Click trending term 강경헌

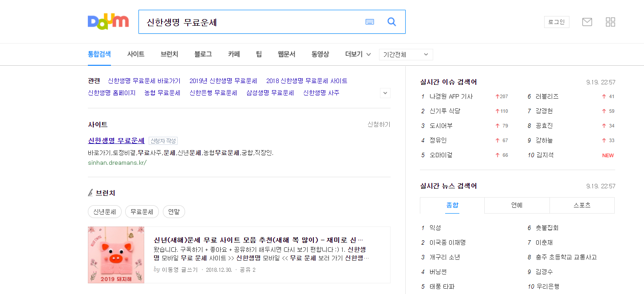tap(544, 111)
